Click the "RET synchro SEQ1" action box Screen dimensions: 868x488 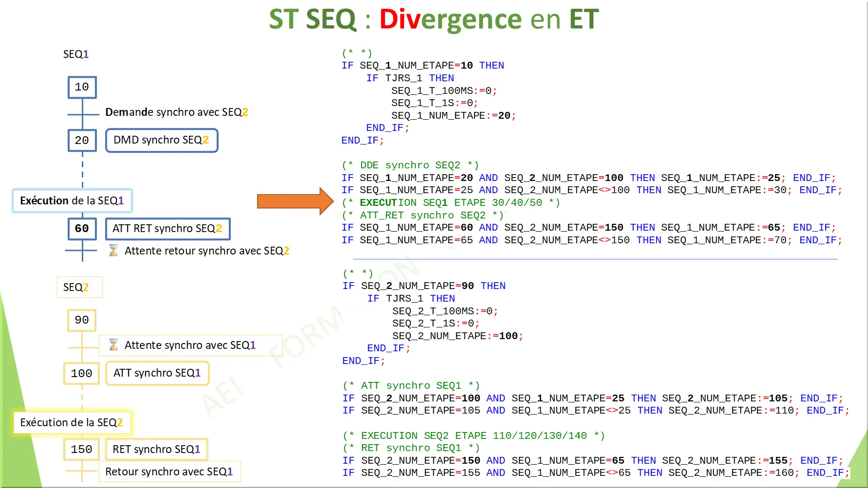point(156,449)
